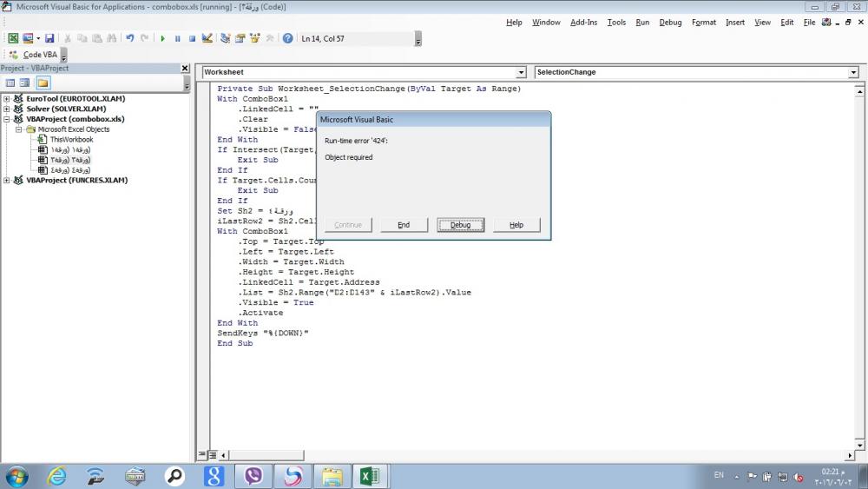Open the Tools menu
868x489 pixels.
click(x=616, y=23)
